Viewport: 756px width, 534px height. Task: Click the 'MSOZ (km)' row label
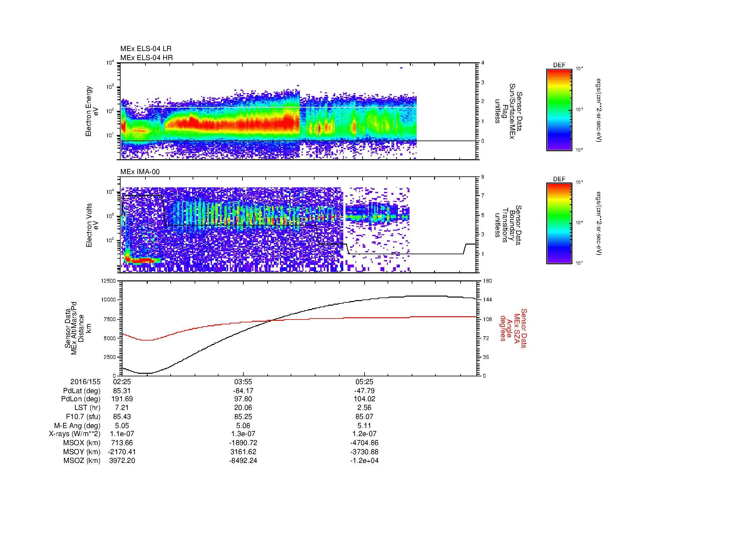tap(82, 461)
